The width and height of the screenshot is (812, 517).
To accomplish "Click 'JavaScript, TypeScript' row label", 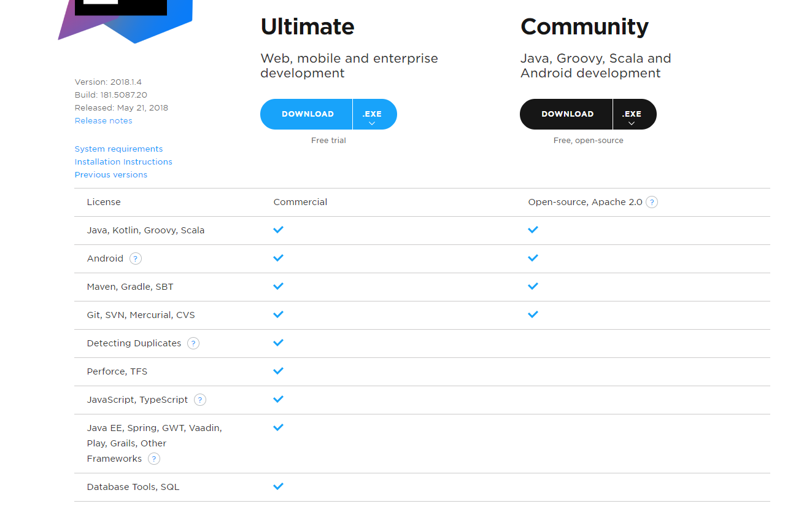I will [137, 400].
